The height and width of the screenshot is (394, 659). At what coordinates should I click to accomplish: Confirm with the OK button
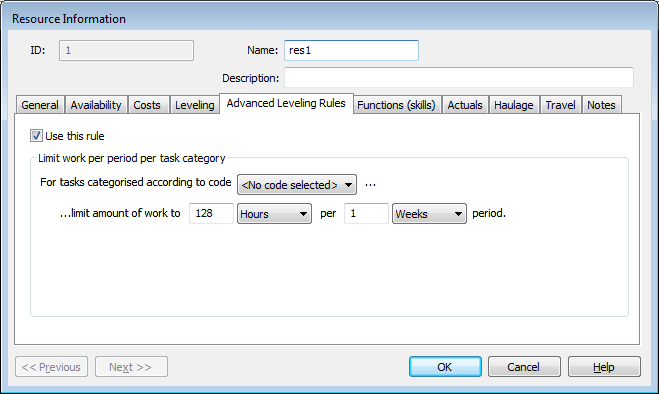445,367
